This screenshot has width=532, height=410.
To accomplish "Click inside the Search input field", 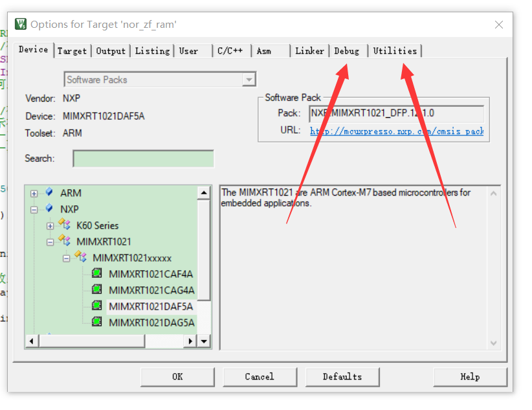I will tap(143, 158).
